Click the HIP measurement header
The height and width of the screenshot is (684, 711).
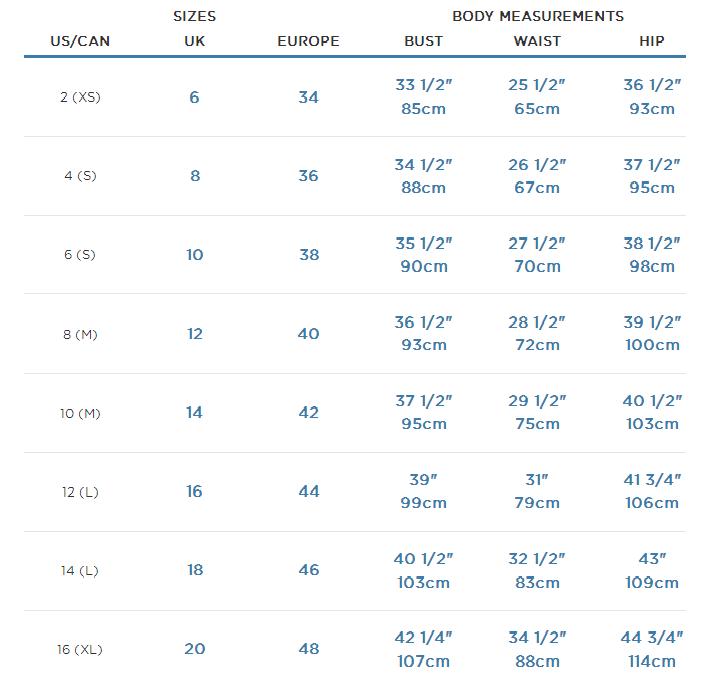coord(652,41)
